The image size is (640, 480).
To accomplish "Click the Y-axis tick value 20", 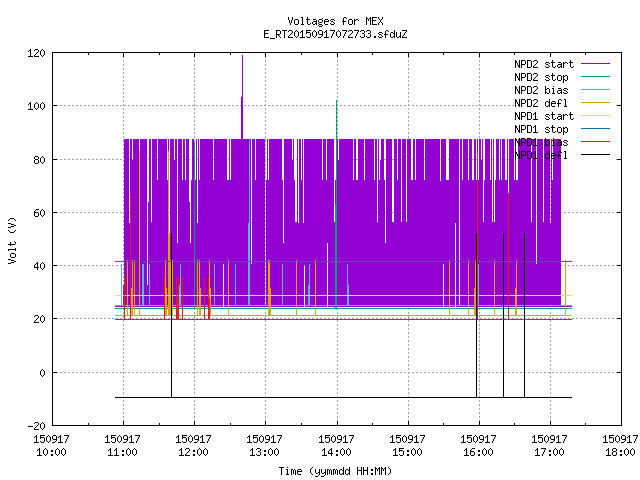I will pos(40,319).
